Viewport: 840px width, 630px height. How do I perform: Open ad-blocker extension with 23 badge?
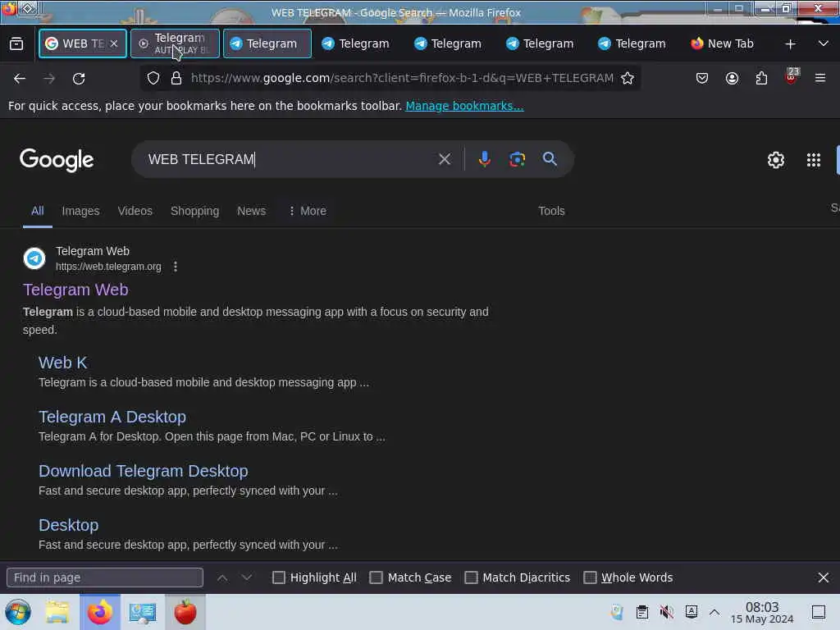tap(791, 76)
